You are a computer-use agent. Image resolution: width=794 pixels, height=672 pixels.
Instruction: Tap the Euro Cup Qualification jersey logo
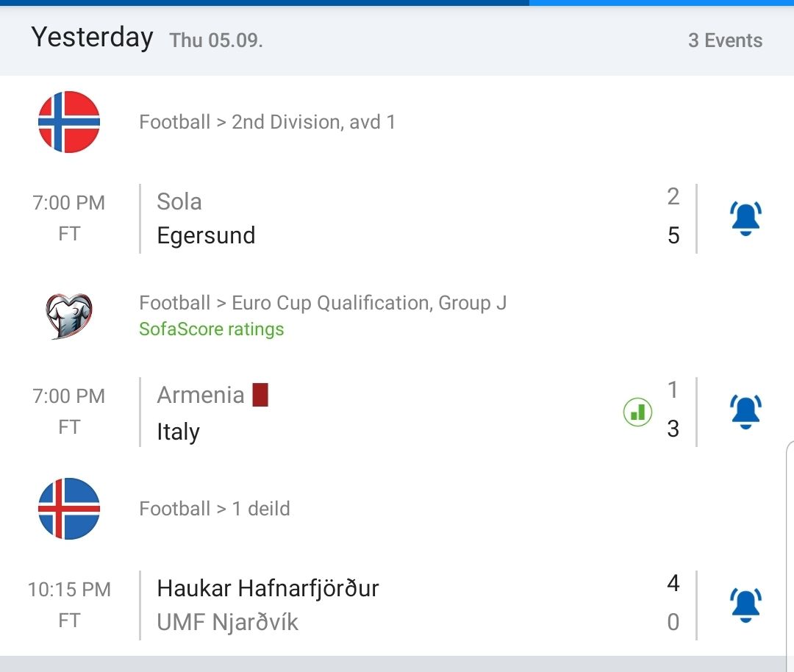pyautogui.click(x=69, y=315)
